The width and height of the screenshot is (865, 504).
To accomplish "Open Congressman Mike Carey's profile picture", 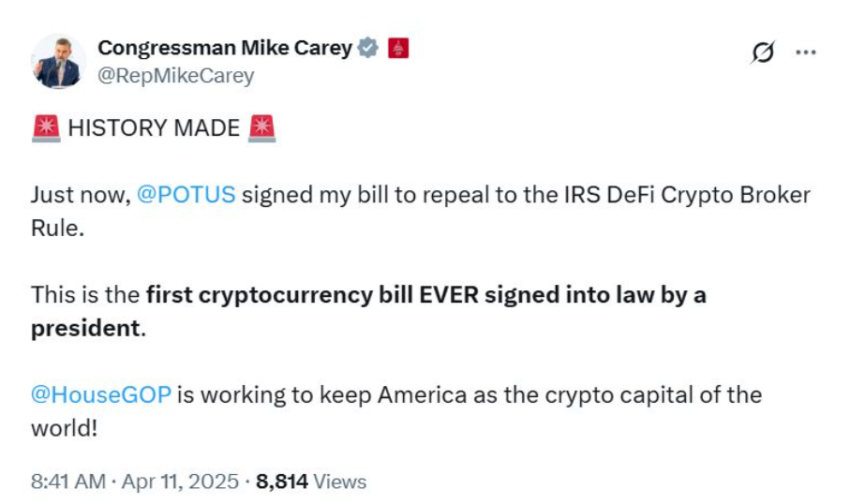I will 58,61.
